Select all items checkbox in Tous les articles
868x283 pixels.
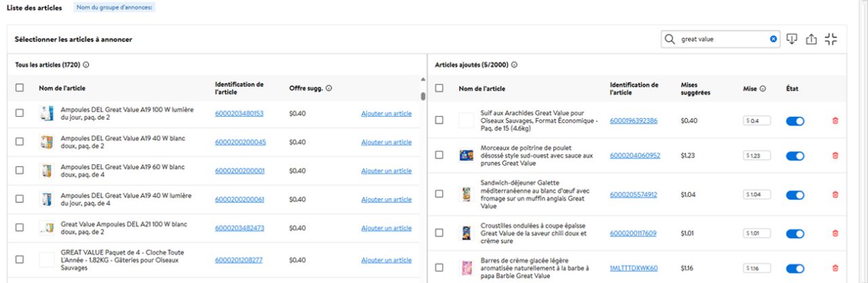(20, 88)
